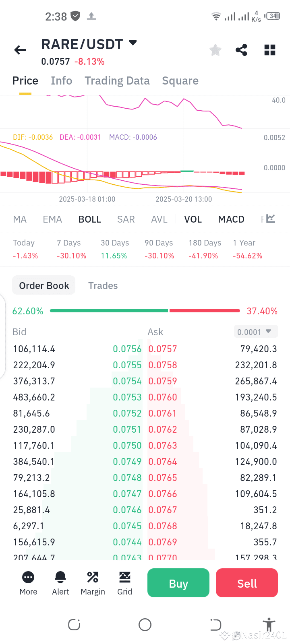This screenshot has height=644, width=290.
Task: Open the 0.0001 price precision dropdown
Action: [256, 332]
